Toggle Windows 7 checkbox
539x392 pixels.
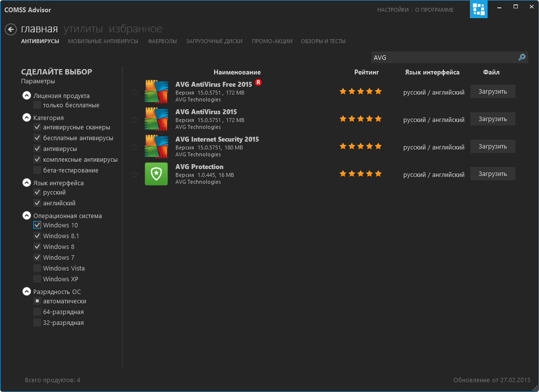37,257
